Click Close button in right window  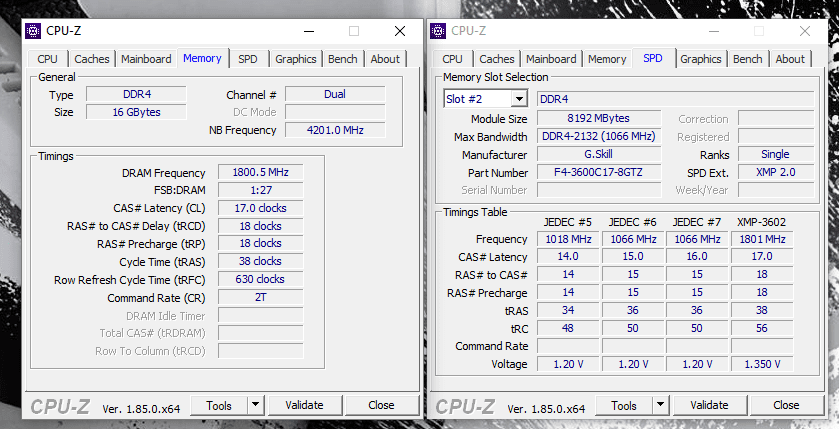(786, 405)
